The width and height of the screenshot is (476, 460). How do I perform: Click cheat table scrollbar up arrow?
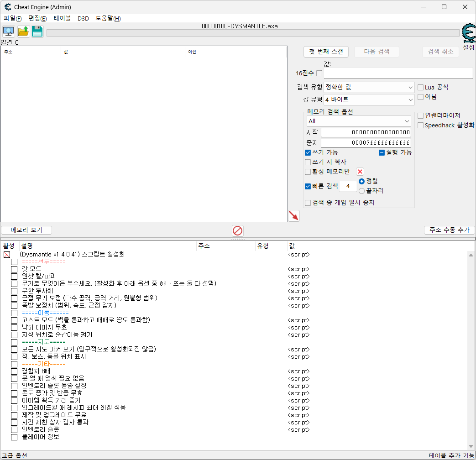pos(471,255)
